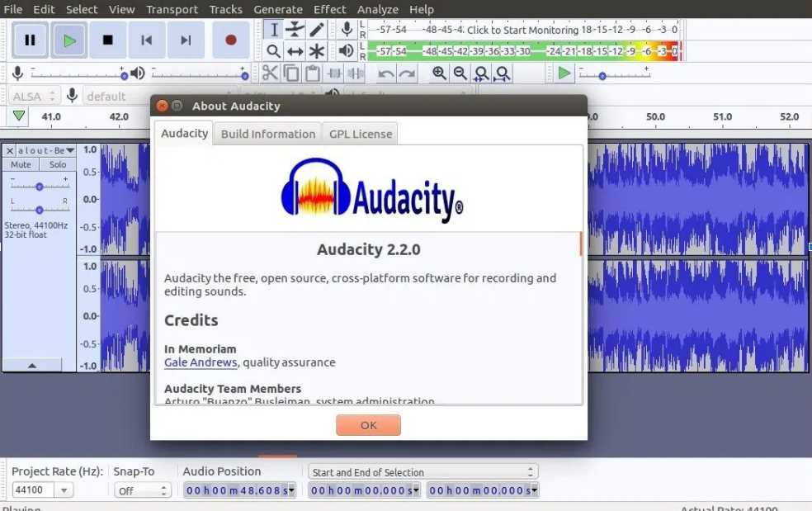Open Snap-To Off dropdown

143,490
